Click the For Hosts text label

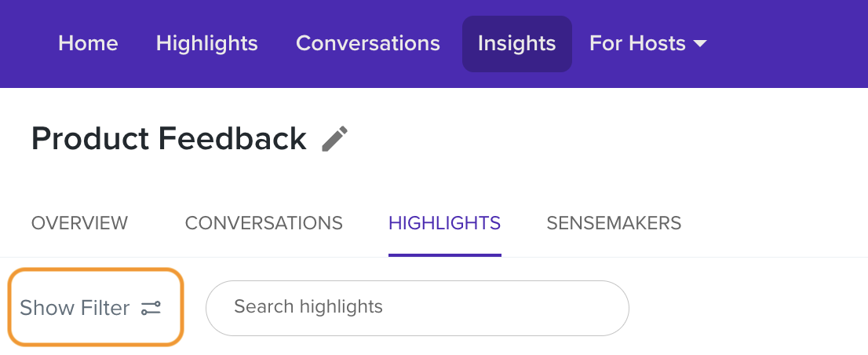click(637, 44)
